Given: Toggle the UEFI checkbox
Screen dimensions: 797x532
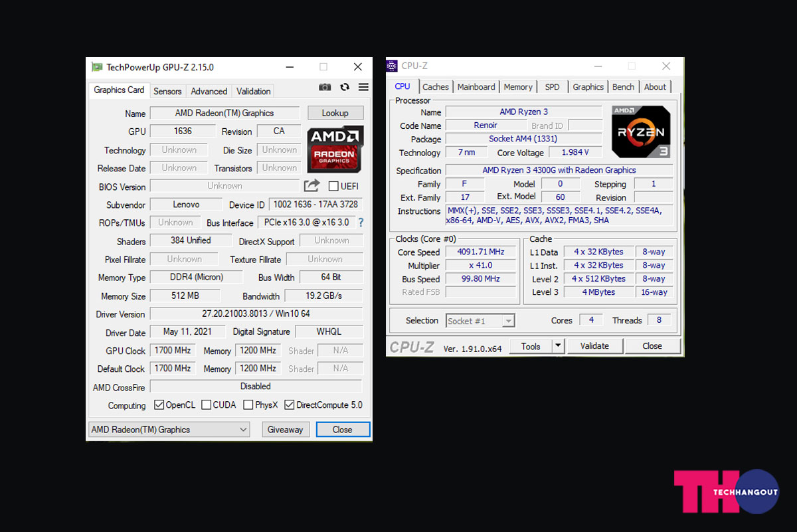Looking at the screenshot, I should click(333, 186).
